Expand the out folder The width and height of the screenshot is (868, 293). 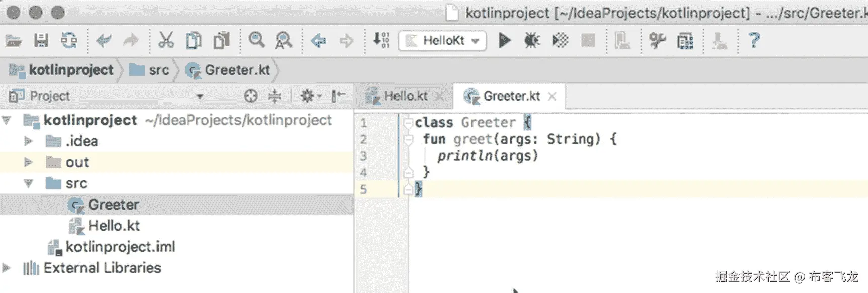(x=29, y=162)
